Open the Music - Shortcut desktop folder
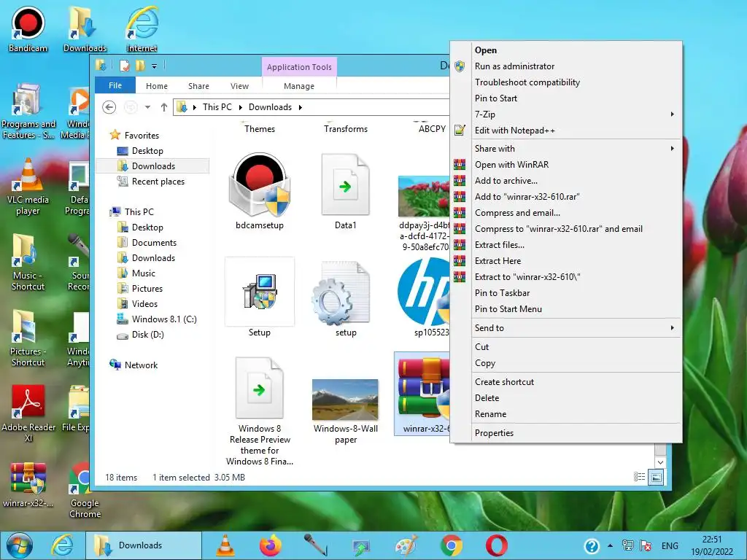Viewport: 747px width, 560px height. click(28, 262)
